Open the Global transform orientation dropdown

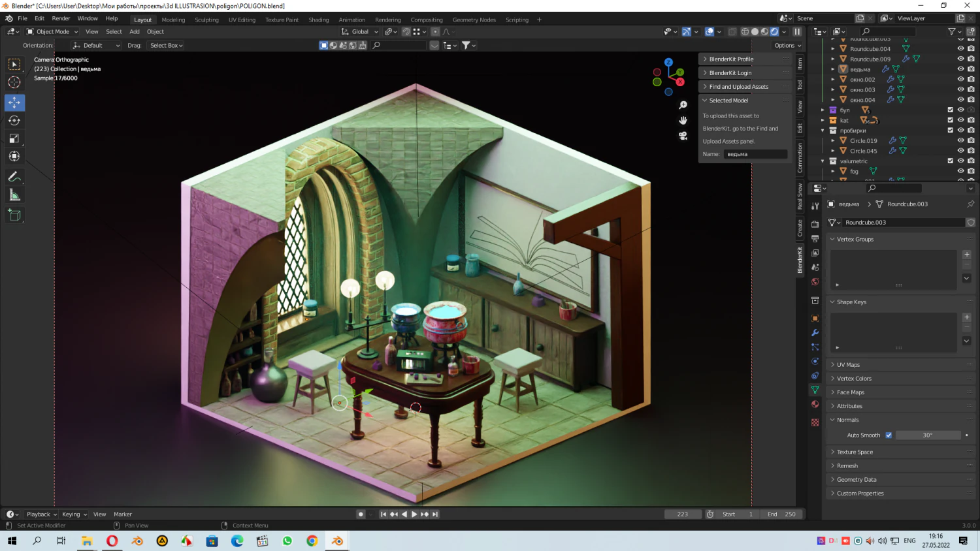pos(359,31)
